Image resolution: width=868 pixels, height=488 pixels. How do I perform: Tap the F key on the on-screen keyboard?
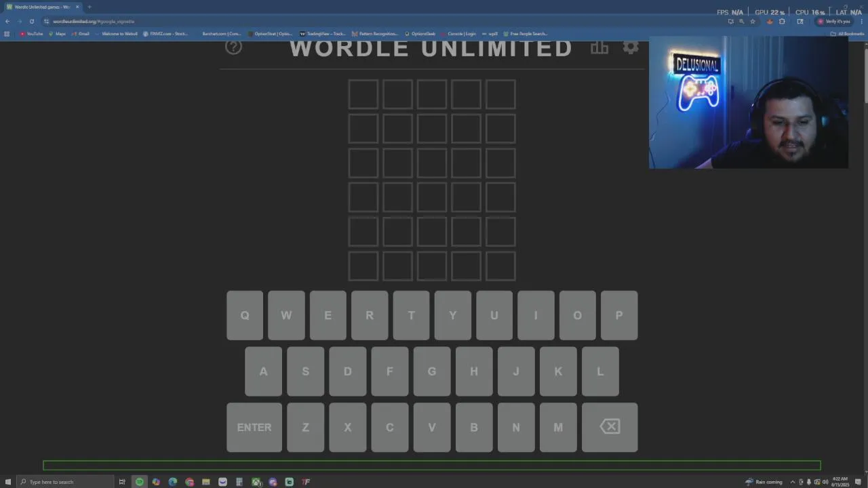(389, 371)
